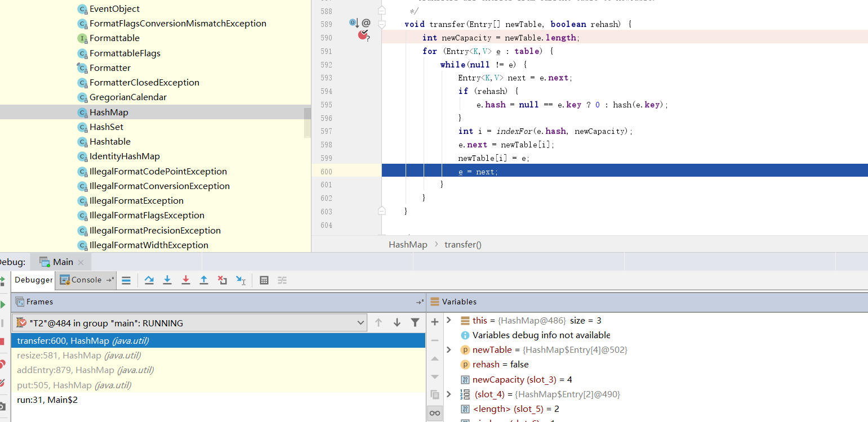The image size is (868, 422).
Task: Click the Step Out debugger icon
Action: (x=204, y=280)
